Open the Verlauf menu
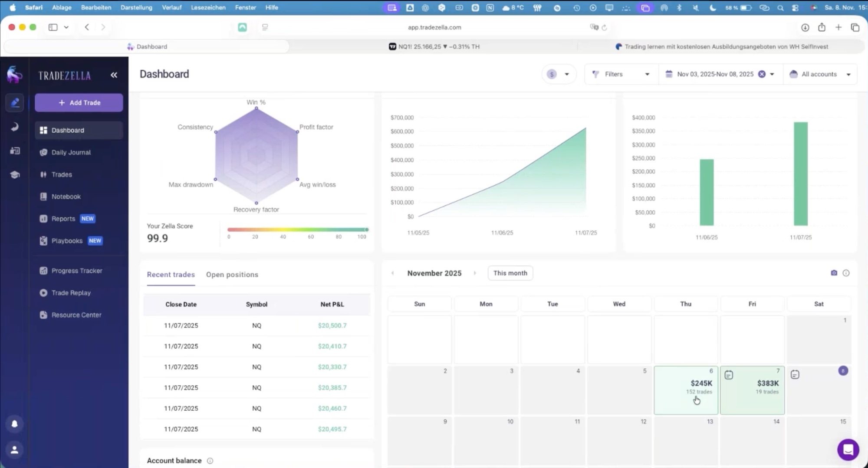 (x=172, y=7)
